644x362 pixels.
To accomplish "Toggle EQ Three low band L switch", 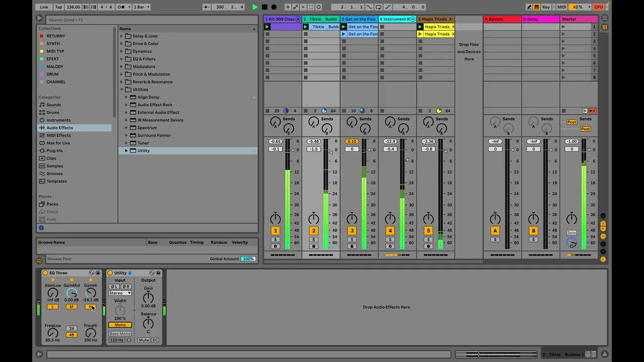I will [52, 307].
